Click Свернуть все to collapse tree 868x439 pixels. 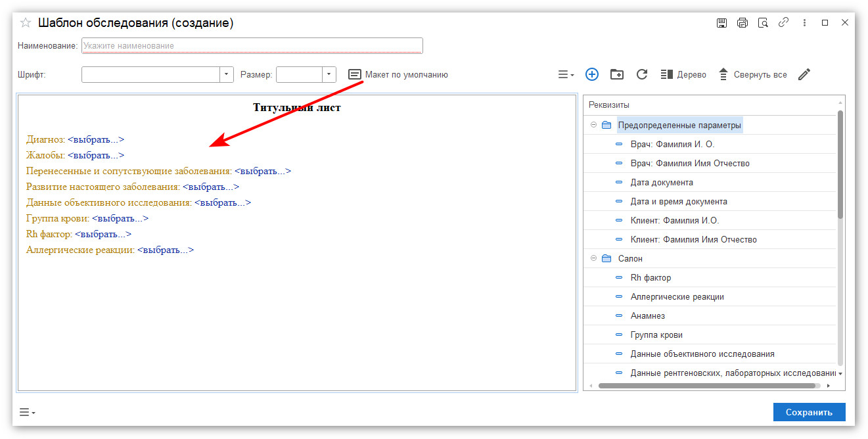point(752,74)
